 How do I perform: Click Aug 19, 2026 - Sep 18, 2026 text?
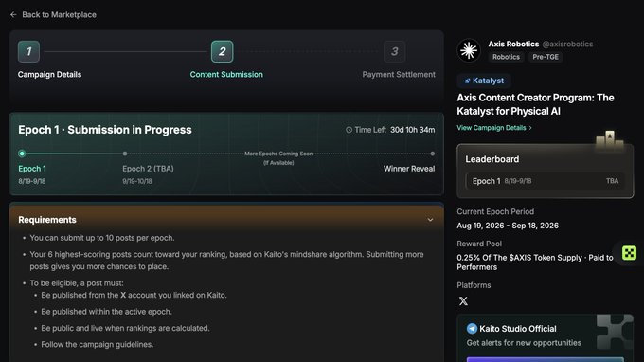(x=508, y=226)
